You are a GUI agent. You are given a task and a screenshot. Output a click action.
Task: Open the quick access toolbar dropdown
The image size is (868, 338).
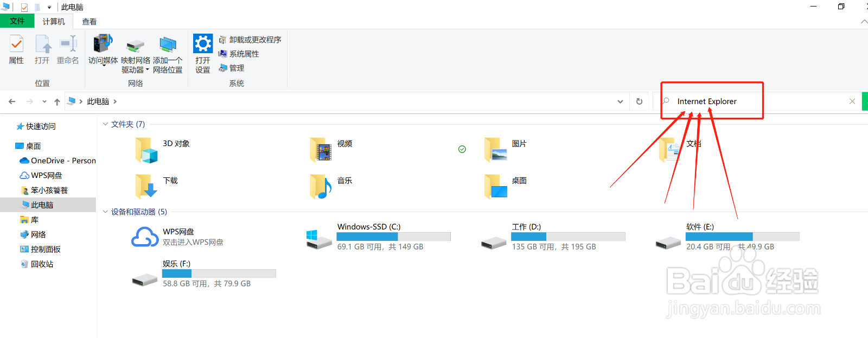pyautogui.click(x=49, y=8)
